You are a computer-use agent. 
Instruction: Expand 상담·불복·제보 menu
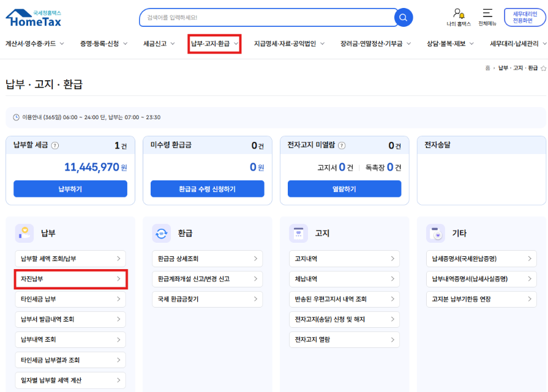pos(450,43)
